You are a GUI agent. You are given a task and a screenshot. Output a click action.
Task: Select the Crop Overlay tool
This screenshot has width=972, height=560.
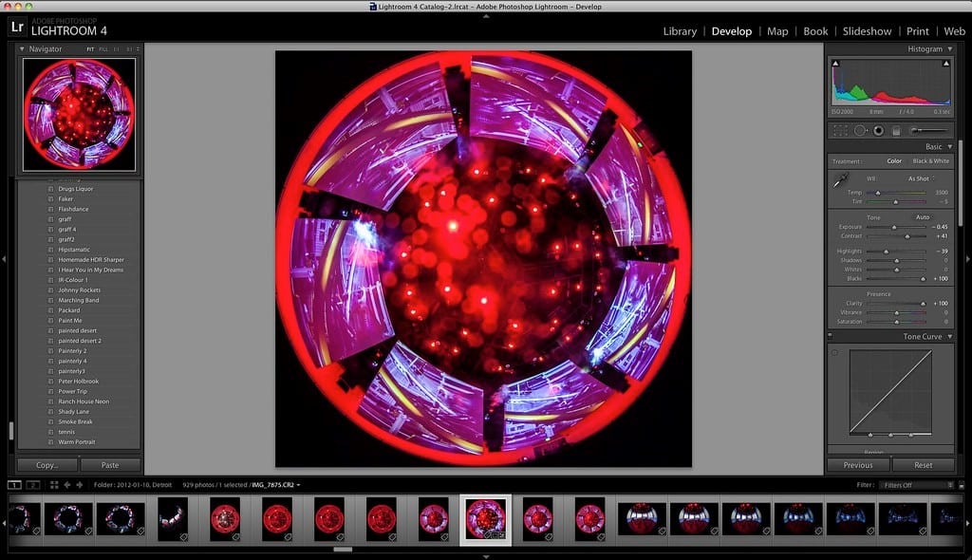pos(840,131)
